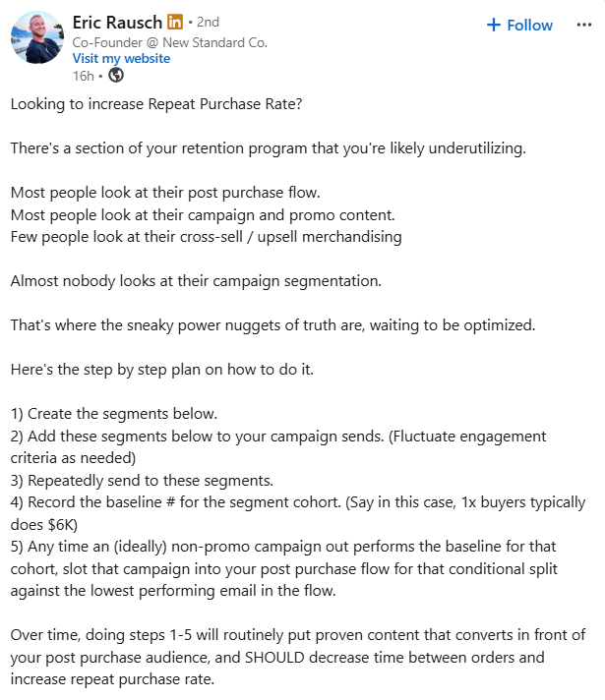605x700 pixels.
Task: Click the closing paragraph starting with Over time
Action: [x=298, y=657]
